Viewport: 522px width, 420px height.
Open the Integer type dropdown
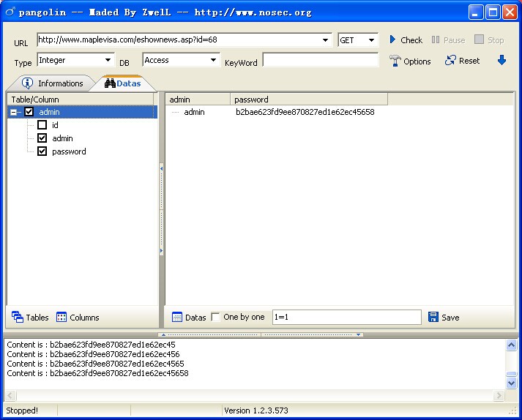[x=108, y=60]
